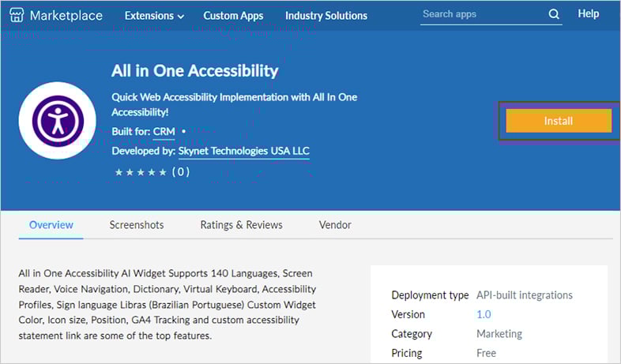The height and width of the screenshot is (364, 621).
Task: Open the CRM built-for link
Action: [164, 131]
